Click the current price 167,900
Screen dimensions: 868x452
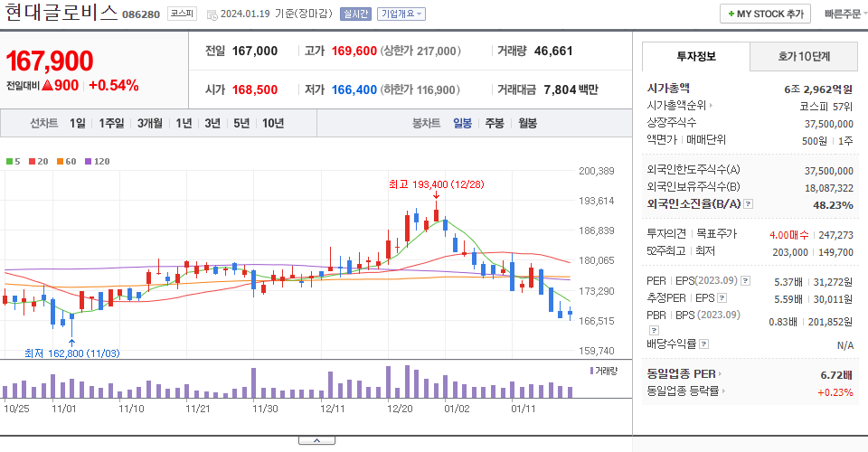tap(50, 61)
